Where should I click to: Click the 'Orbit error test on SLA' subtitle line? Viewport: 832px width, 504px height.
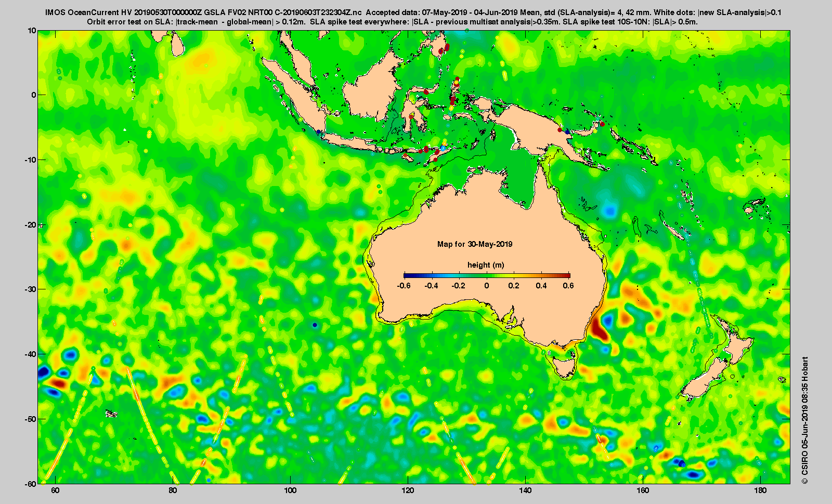point(393,22)
